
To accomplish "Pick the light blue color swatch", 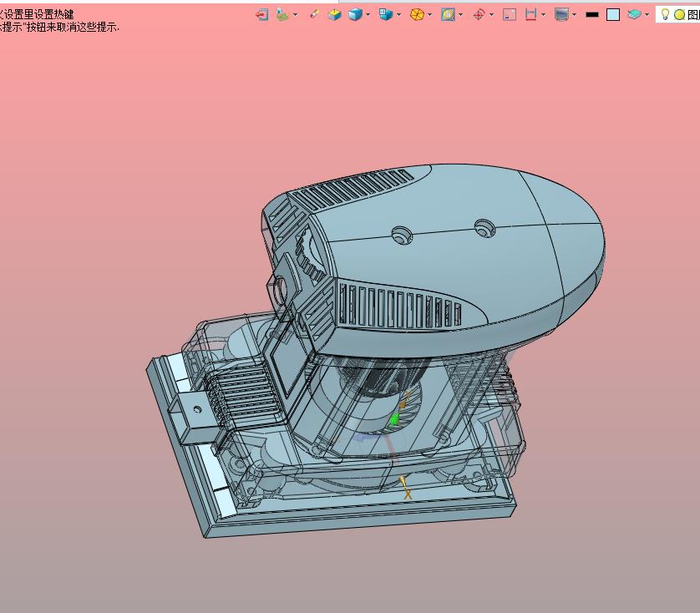I will (x=613, y=15).
